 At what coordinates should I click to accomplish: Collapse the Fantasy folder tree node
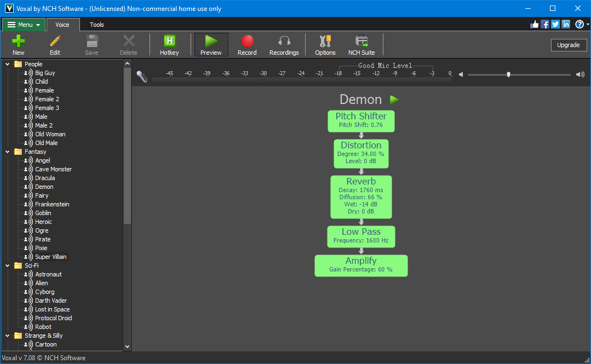pos(7,152)
